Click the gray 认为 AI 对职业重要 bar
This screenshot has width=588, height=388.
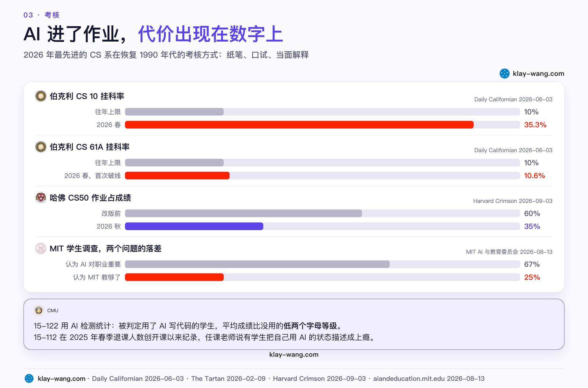point(257,264)
